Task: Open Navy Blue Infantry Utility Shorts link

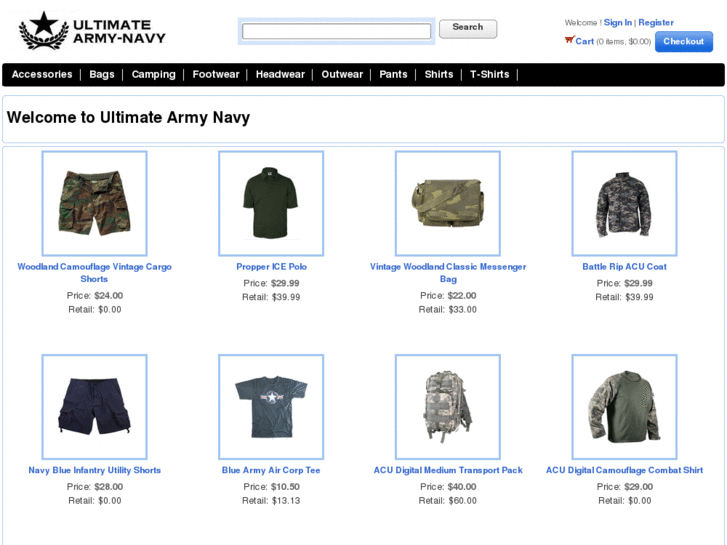Action: pos(95,470)
